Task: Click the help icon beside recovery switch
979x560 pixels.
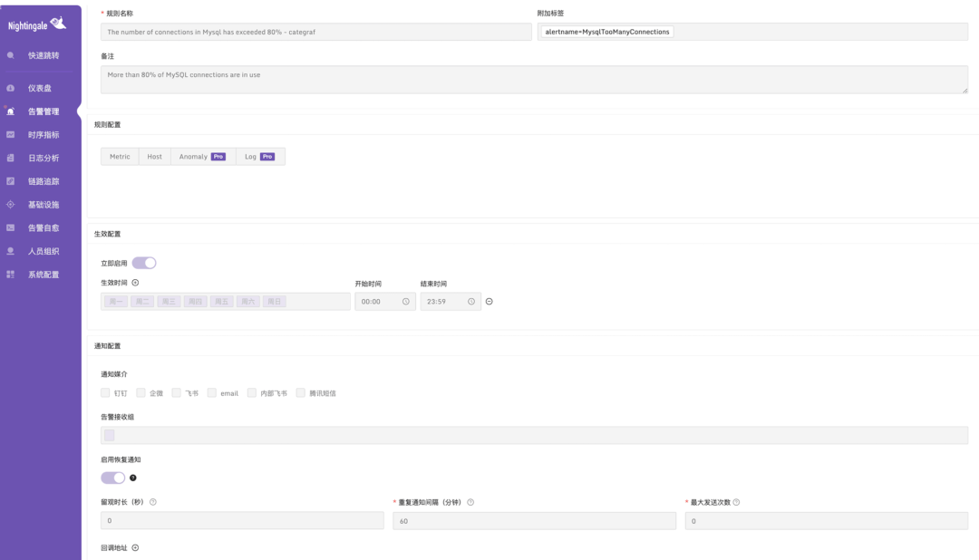Action: click(x=133, y=478)
